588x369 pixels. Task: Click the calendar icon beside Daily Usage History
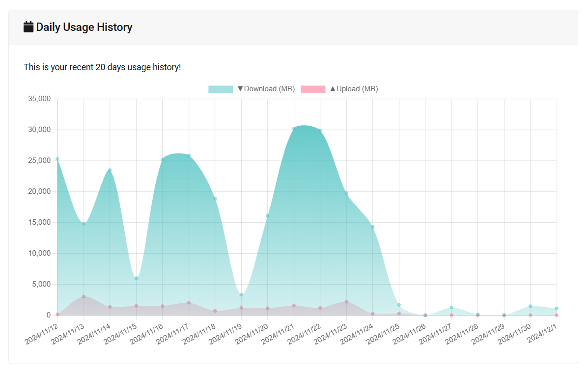pyautogui.click(x=28, y=27)
